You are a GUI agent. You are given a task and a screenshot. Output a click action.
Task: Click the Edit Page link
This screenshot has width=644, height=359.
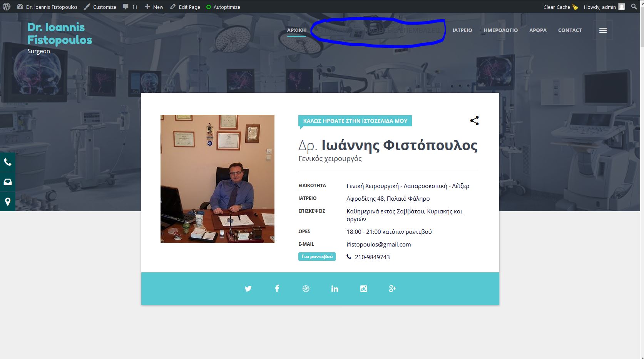click(x=185, y=7)
